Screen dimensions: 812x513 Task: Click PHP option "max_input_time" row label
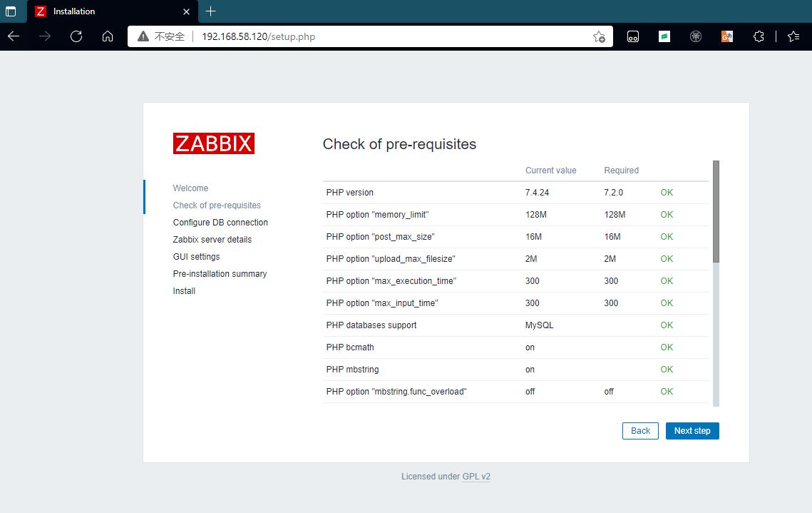coord(382,303)
